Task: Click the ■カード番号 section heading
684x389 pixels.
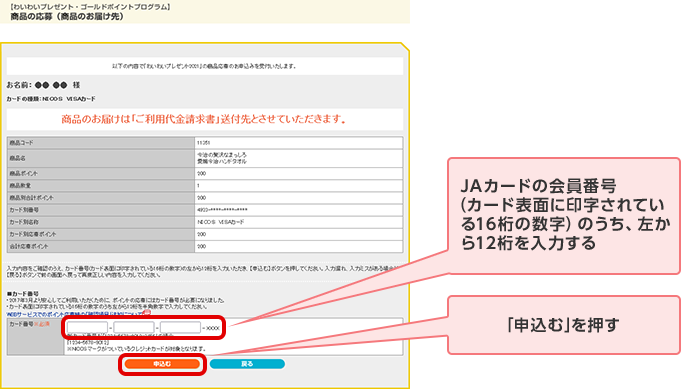Action: click(x=23, y=294)
